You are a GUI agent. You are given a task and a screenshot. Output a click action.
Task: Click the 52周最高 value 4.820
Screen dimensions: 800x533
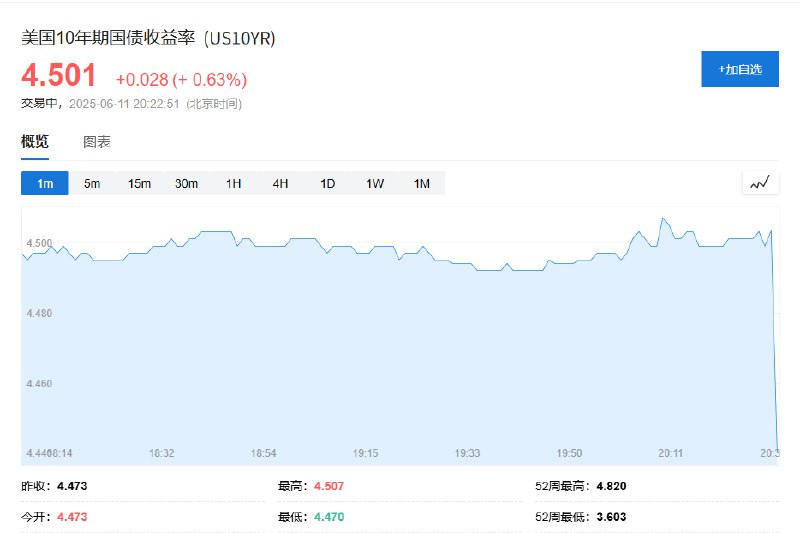611,486
